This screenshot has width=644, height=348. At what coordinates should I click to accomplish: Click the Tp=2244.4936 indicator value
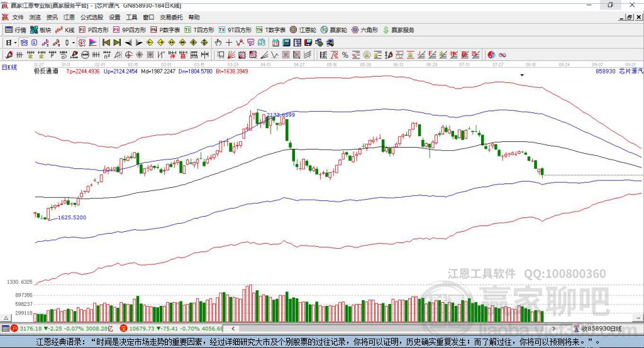(x=83, y=71)
